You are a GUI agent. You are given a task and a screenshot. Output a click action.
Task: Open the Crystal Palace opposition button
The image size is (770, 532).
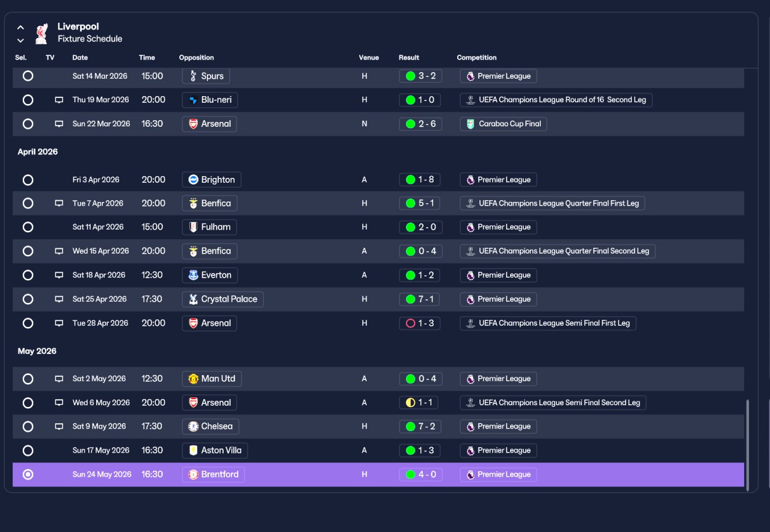pos(223,299)
